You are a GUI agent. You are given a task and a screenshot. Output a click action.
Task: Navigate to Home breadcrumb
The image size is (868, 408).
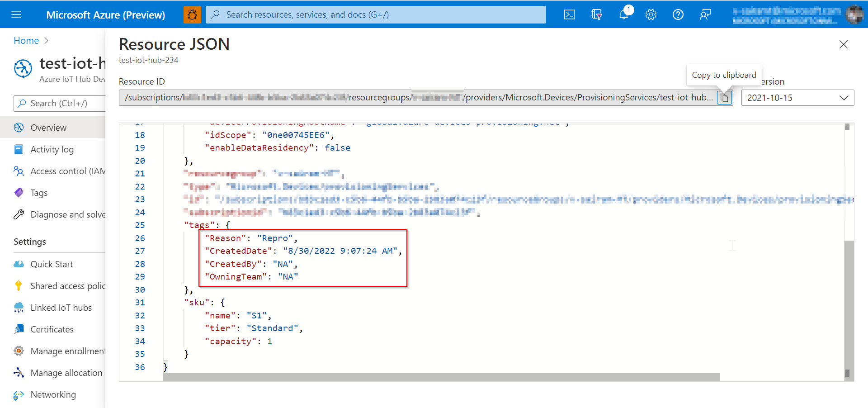pos(26,41)
